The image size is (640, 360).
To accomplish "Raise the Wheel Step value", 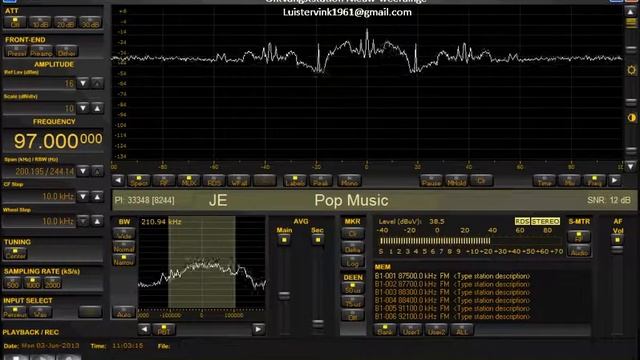I will tap(97, 221).
